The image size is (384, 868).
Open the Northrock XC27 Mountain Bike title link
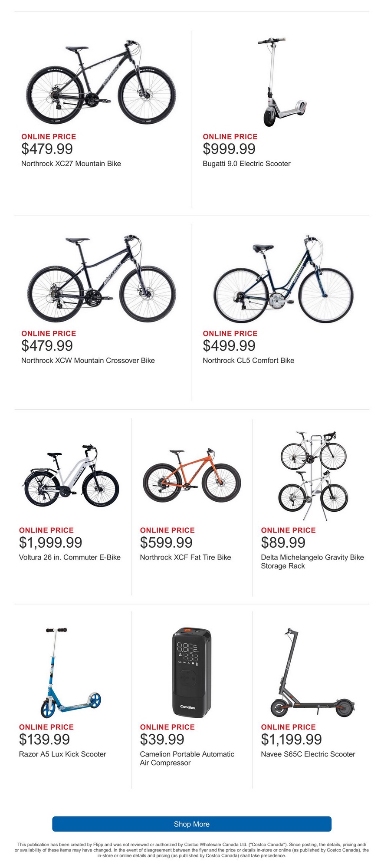71,164
